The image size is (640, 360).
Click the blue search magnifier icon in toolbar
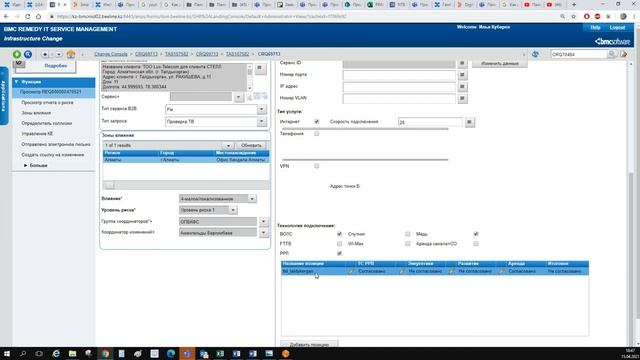[x=28, y=54]
